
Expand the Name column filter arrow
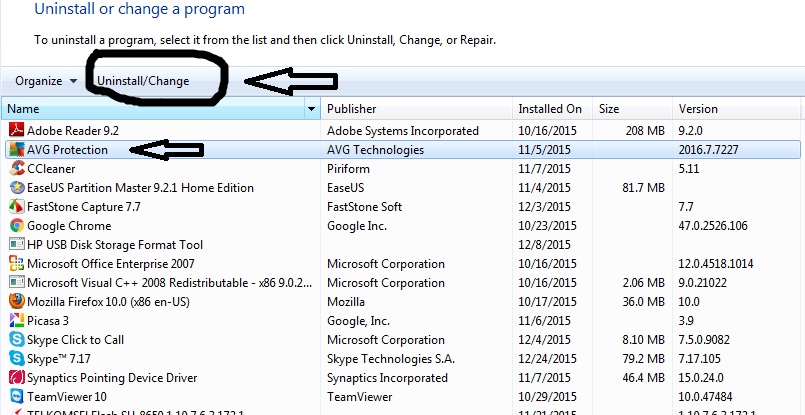[x=312, y=109]
